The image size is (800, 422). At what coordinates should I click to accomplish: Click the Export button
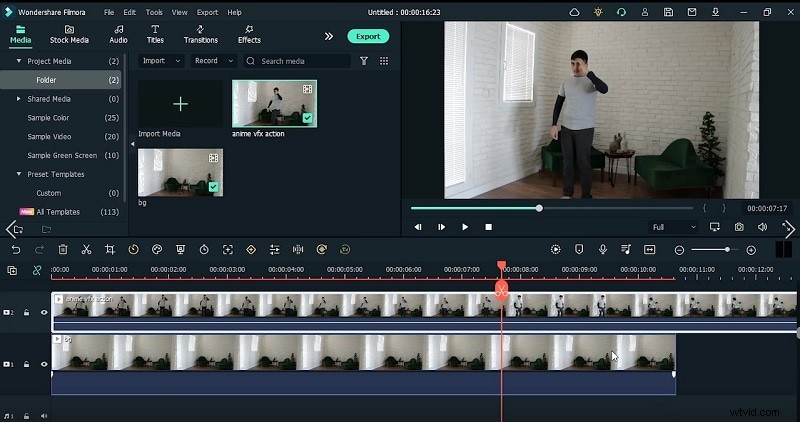(x=368, y=36)
